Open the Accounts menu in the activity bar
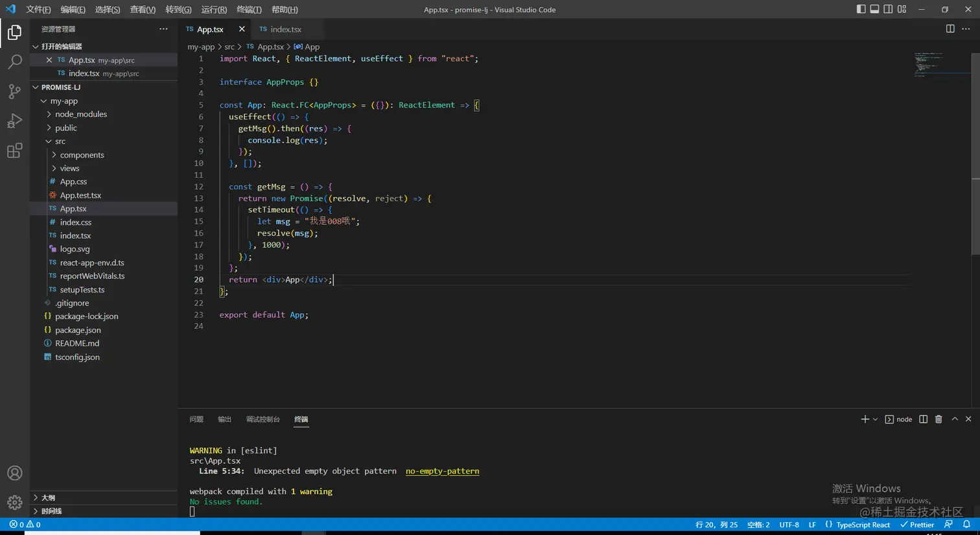 (x=14, y=473)
